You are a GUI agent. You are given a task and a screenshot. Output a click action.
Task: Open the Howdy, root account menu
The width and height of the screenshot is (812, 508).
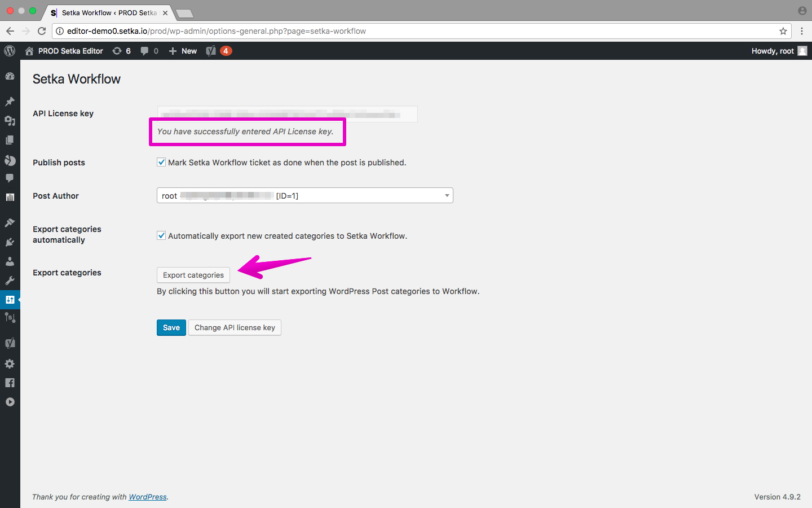tap(779, 51)
